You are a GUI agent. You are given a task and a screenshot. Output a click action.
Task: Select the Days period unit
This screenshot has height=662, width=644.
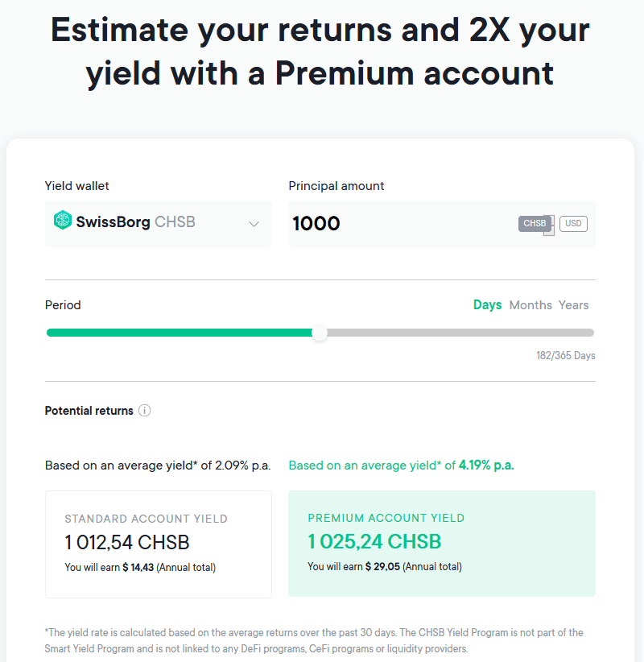488,304
